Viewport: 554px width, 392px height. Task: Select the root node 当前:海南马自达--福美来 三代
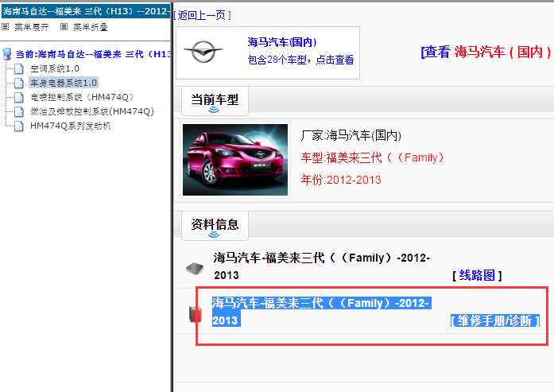[93, 54]
